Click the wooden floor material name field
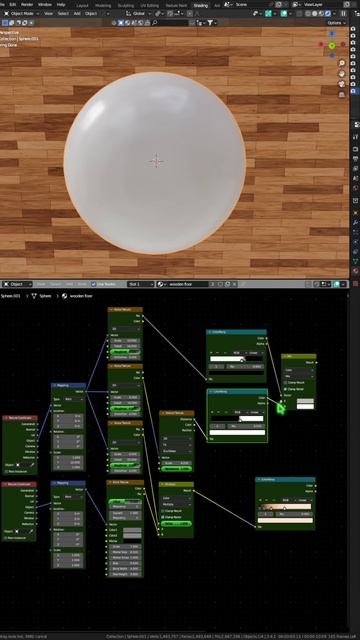Image resolution: width=360 pixels, height=640 pixels. [187, 284]
